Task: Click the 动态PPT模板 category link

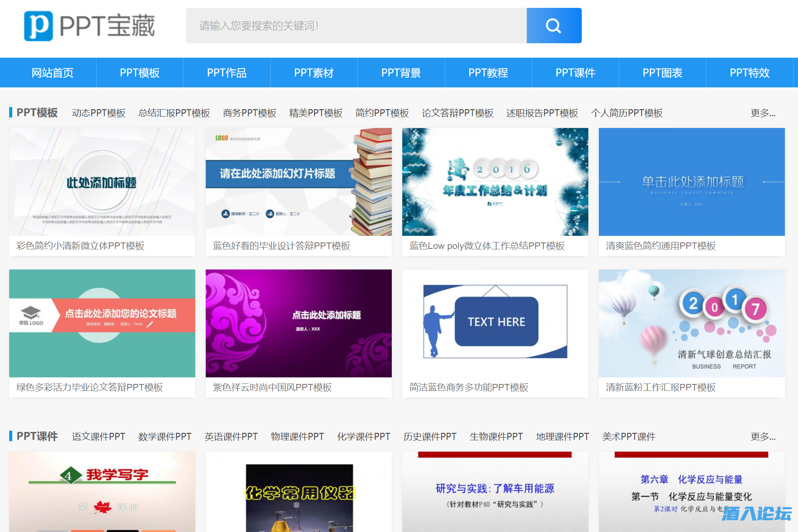Action: (x=99, y=113)
